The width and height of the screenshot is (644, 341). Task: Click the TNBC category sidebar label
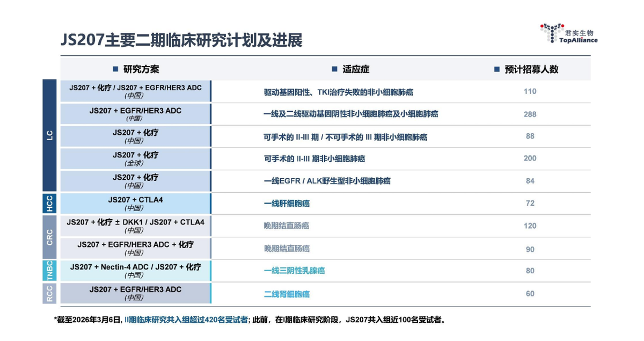click(x=50, y=271)
